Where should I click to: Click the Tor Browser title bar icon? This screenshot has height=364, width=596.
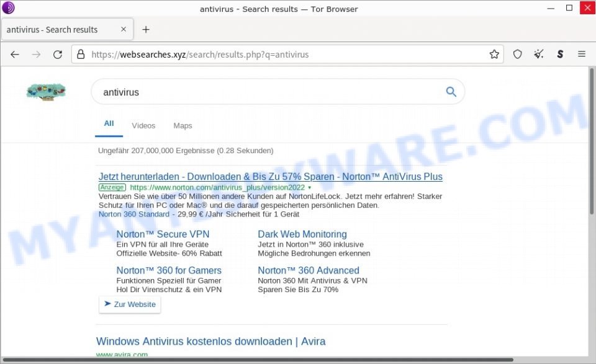point(8,8)
